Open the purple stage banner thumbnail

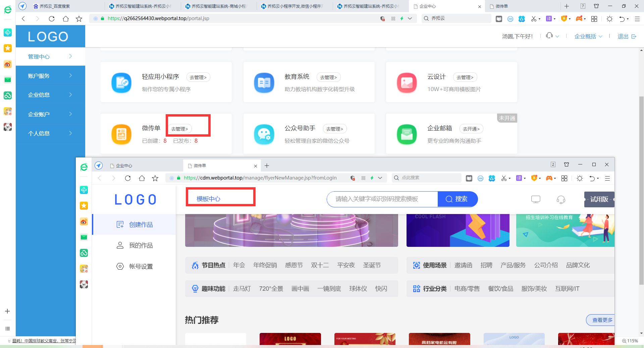[x=291, y=230]
